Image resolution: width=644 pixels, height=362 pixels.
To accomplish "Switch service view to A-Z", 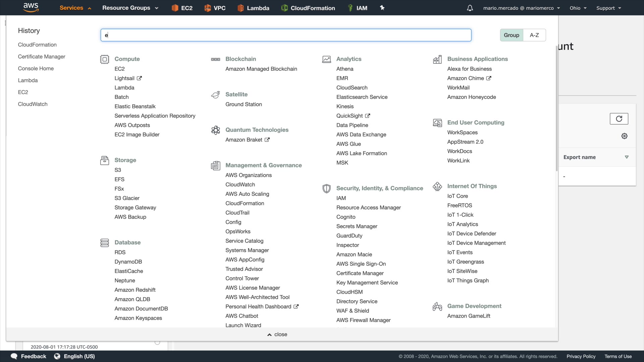I will click(534, 35).
